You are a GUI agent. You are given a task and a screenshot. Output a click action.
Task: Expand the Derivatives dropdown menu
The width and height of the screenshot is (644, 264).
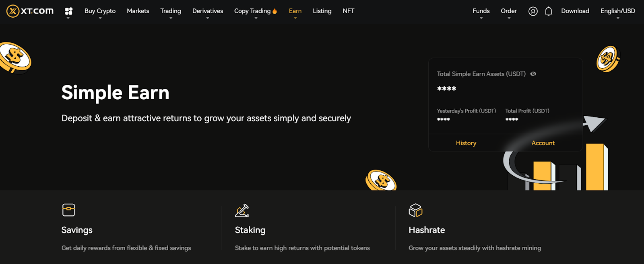point(207,11)
